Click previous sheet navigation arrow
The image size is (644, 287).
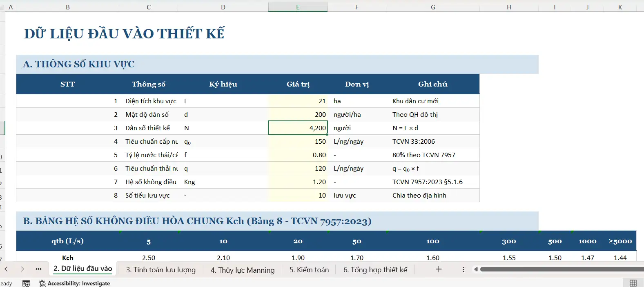coord(6,269)
